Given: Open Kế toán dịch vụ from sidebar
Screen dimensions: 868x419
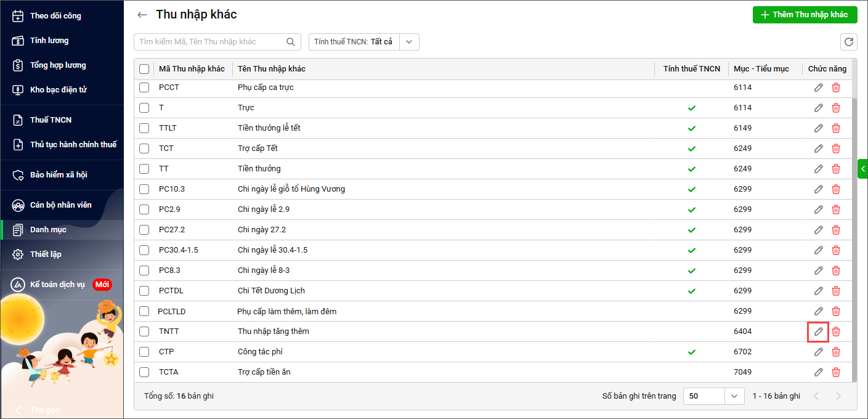Looking at the screenshot, I should (x=57, y=285).
